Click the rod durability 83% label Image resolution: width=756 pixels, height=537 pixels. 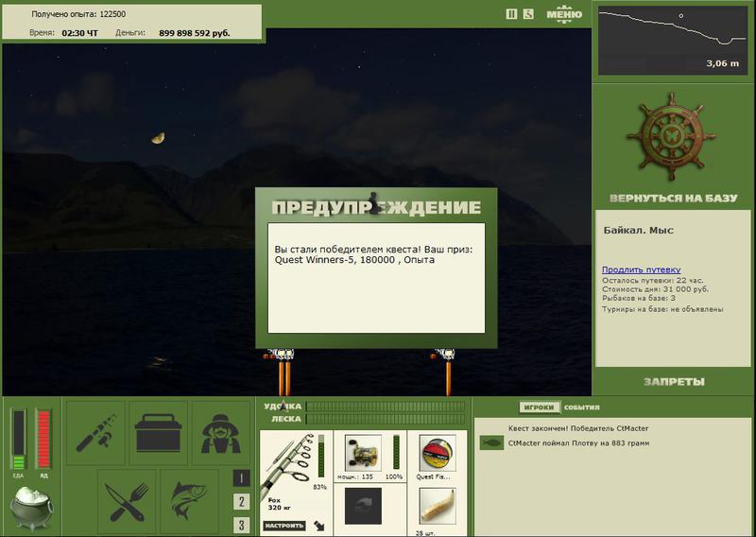point(319,487)
